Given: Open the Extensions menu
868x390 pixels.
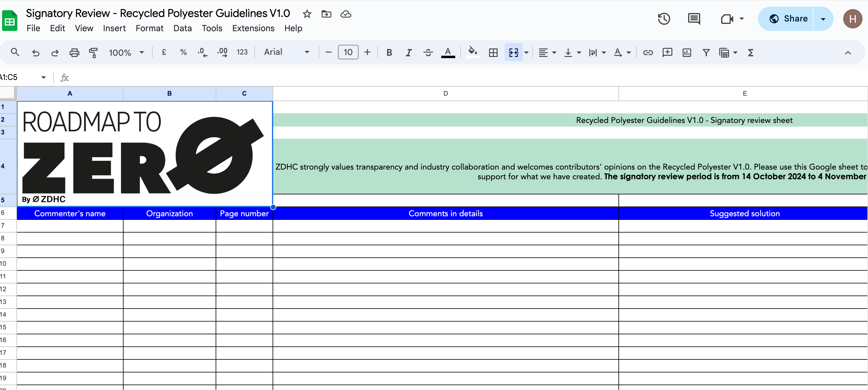Looking at the screenshot, I should click(253, 28).
